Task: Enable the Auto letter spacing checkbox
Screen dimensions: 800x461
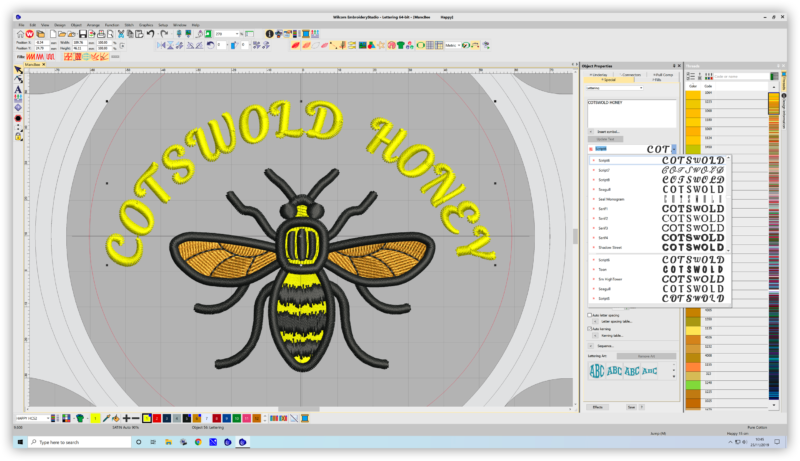Action: pos(588,314)
